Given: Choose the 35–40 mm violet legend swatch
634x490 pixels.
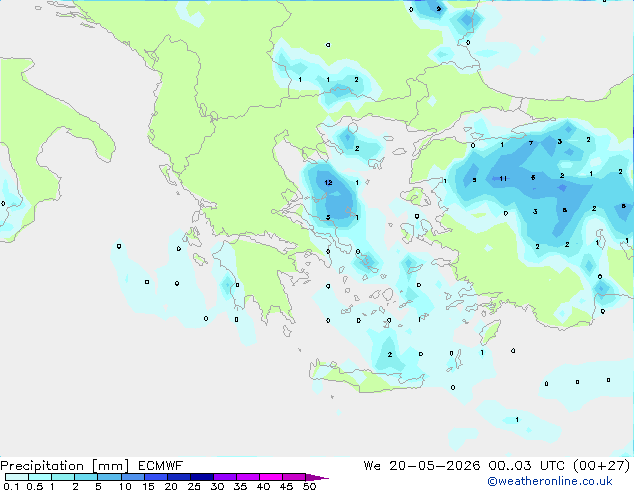Looking at the screenshot, I should (x=247, y=477).
